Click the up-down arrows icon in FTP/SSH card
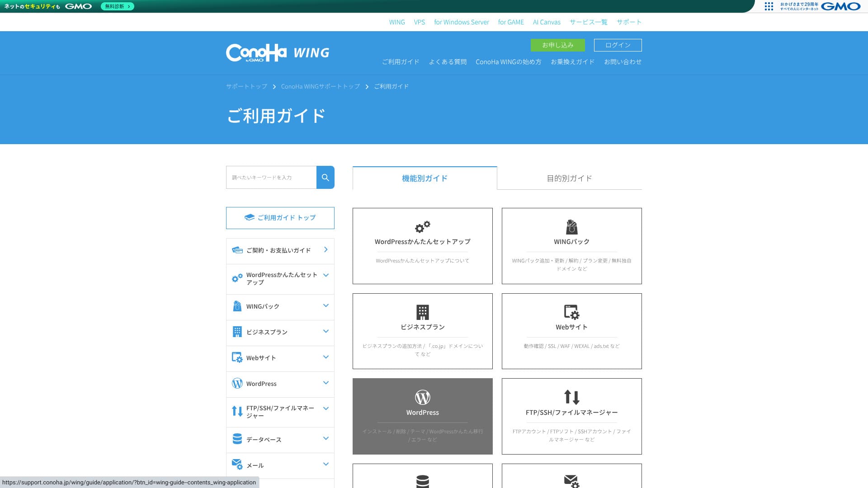Screen dimensions: 868x488 pos(571,397)
